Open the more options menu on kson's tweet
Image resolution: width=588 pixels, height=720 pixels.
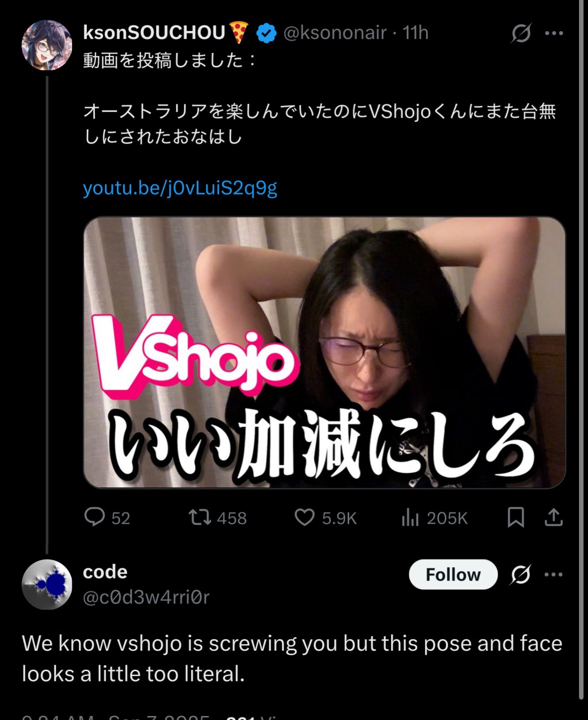pyautogui.click(x=554, y=33)
